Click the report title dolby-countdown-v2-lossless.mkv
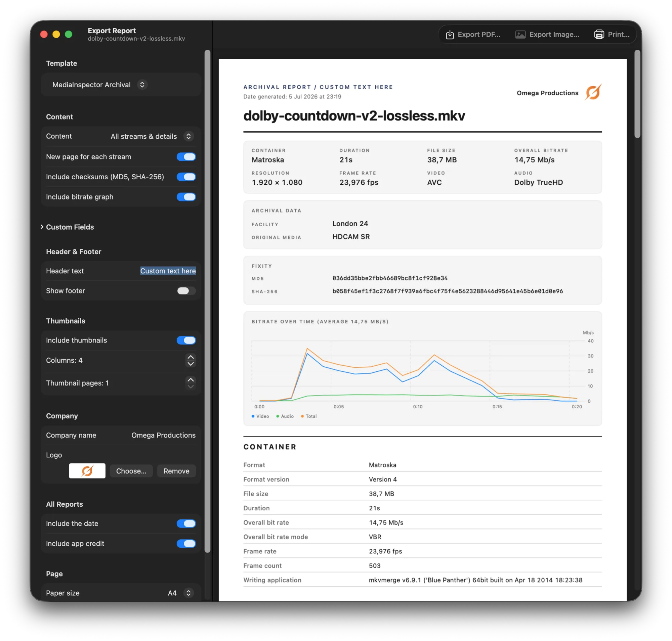 tap(354, 116)
